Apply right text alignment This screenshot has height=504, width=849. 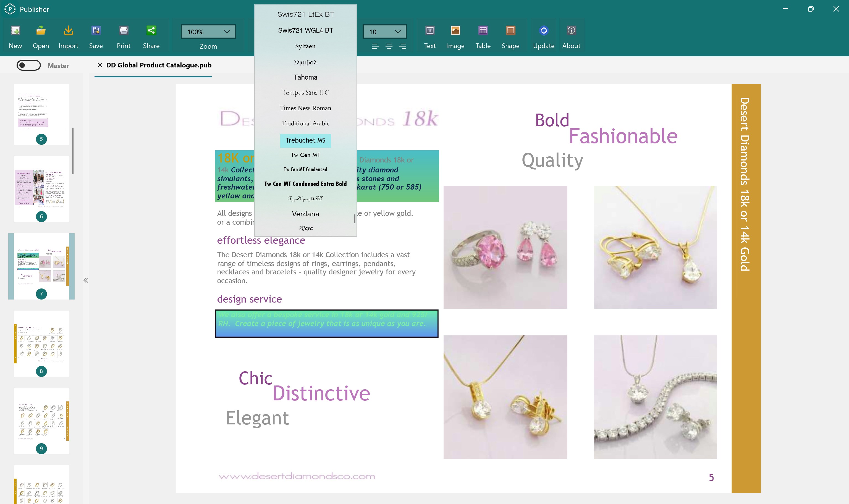(x=402, y=46)
